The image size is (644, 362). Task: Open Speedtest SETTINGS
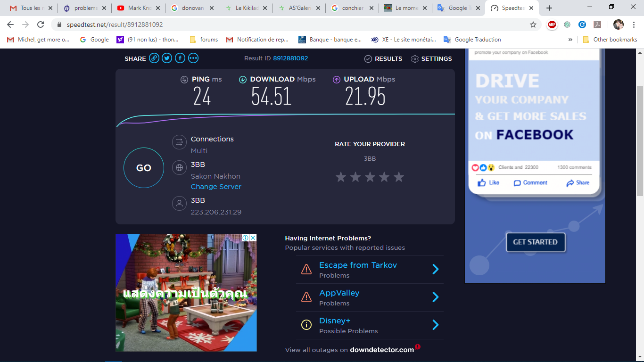tap(431, 59)
